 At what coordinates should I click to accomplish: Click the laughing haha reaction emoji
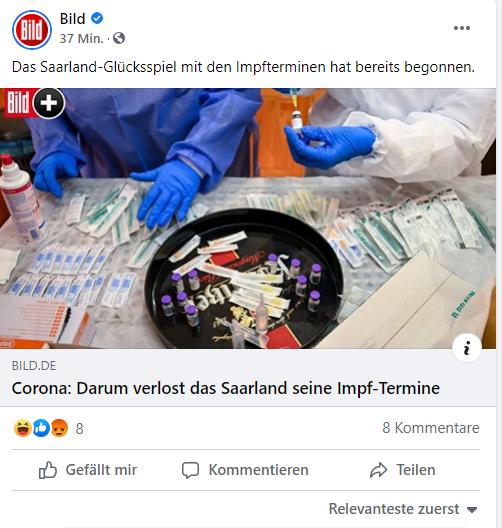[x=23, y=428]
